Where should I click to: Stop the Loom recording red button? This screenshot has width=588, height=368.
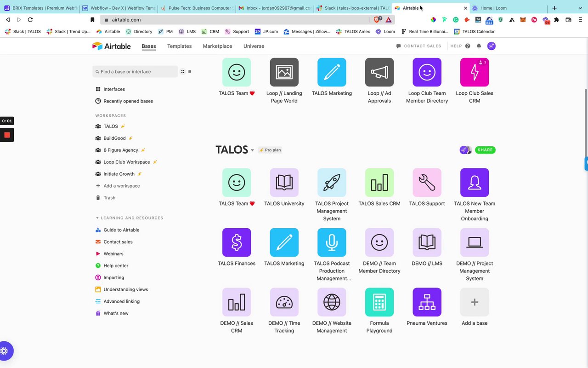click(x=7, y=135)
